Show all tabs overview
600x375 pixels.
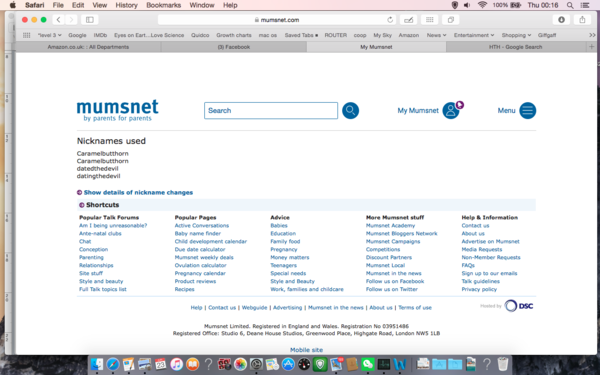click(451, 20)
